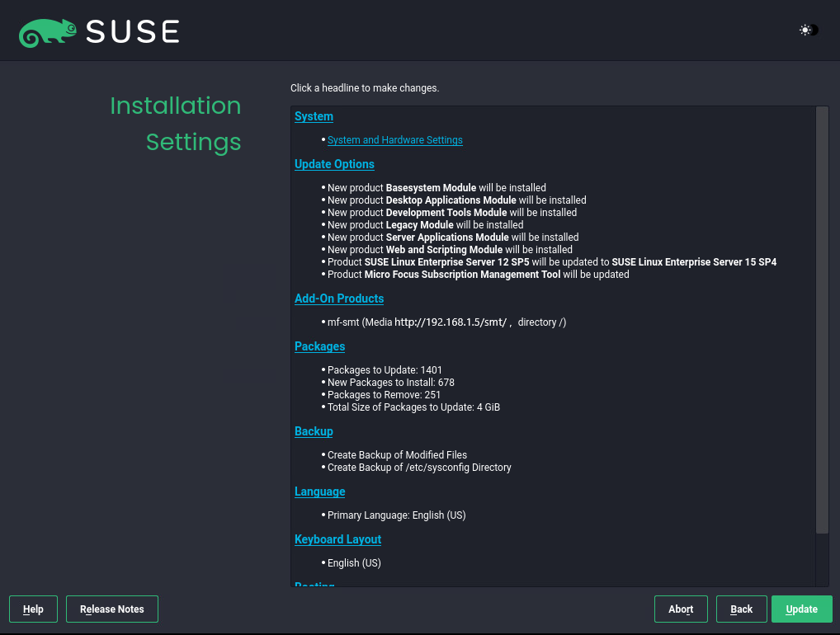Click the settings list vertical scrollbar

point(823,320)
